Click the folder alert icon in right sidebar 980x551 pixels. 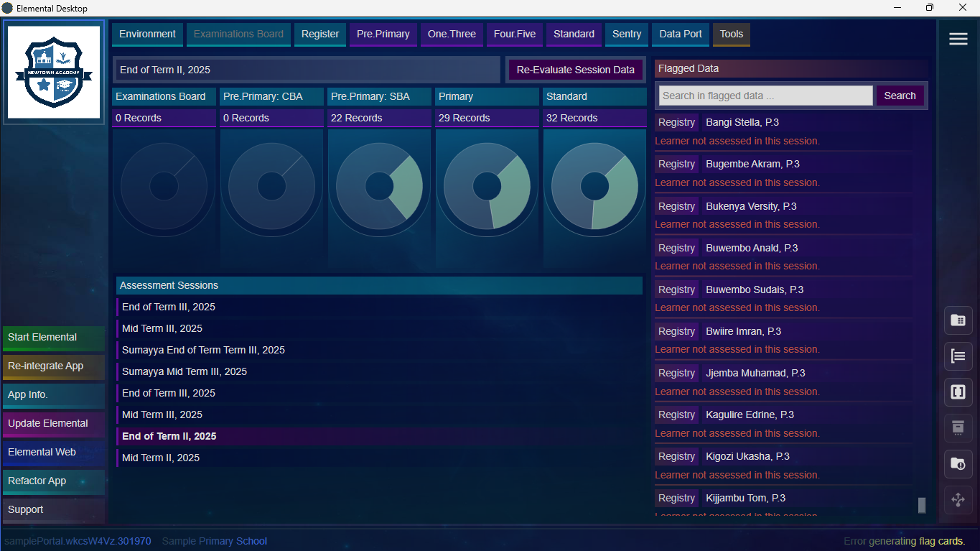coord(958,464)
